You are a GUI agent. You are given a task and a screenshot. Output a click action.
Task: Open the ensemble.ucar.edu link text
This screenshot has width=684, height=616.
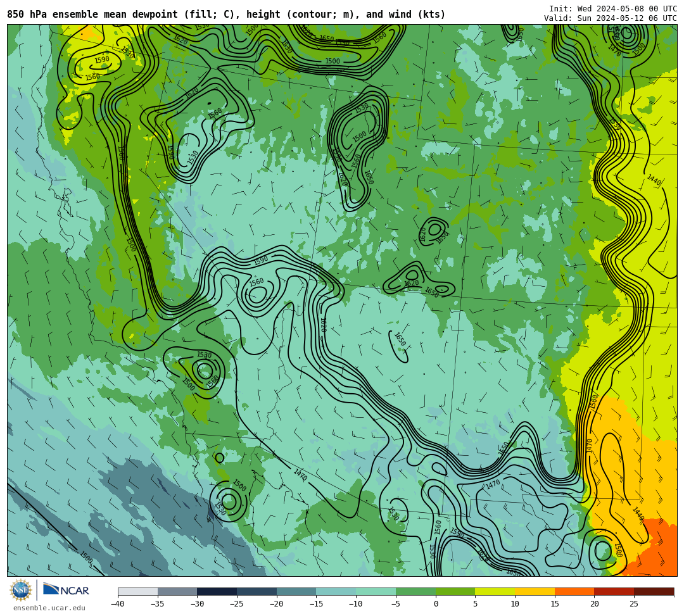(x=49, y=608)
